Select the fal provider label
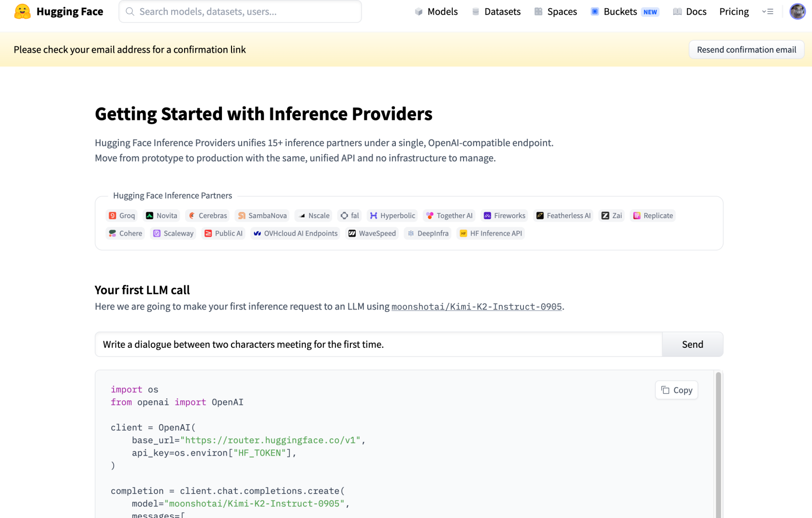Viewport: 812px width, 518px height. pyautogui.click(x=355, y=216)
